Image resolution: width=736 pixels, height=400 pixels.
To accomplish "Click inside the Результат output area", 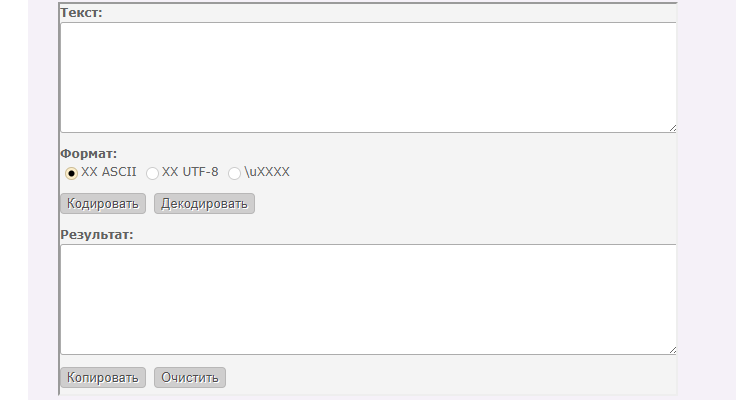I will (368, 299).
